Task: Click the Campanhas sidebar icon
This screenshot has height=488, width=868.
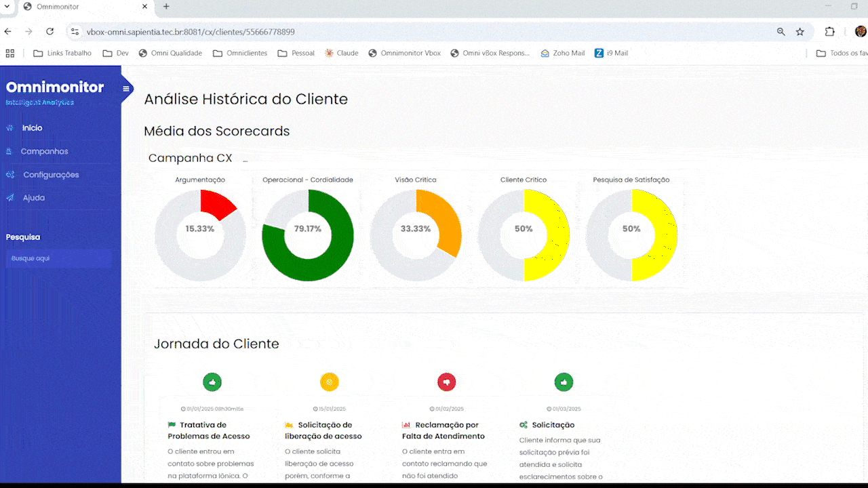Action: pyautogui.click(x=9, y=151)
